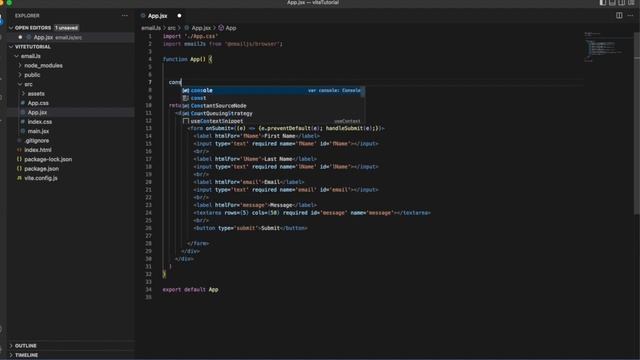Click the App.css file icon in explorer
This screenshot has height=360, width=640.
point(23,103)
